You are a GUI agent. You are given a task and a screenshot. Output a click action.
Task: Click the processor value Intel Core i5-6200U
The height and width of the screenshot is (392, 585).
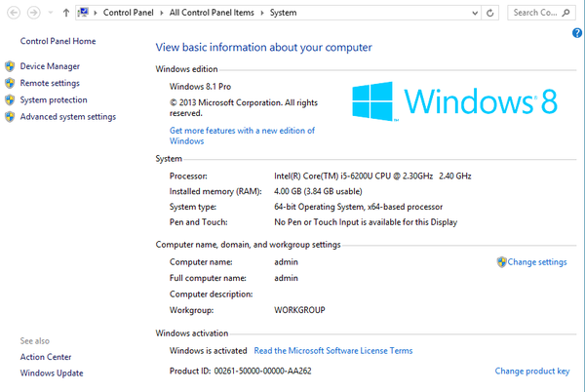(x=372, y=176)
